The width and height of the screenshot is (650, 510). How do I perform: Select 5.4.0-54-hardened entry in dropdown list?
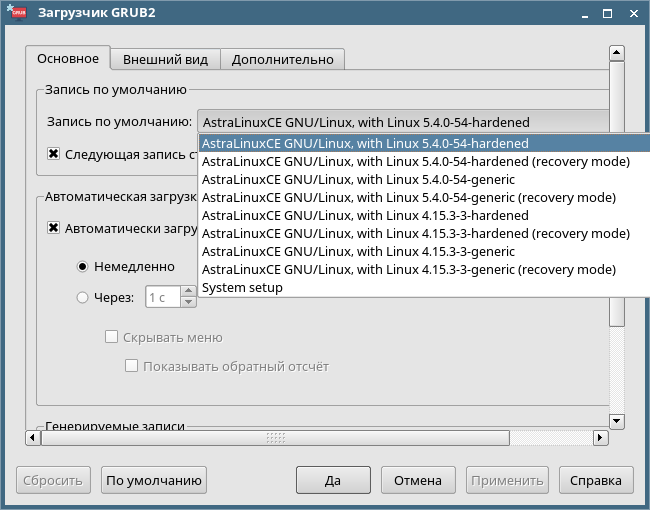point(424,143)
